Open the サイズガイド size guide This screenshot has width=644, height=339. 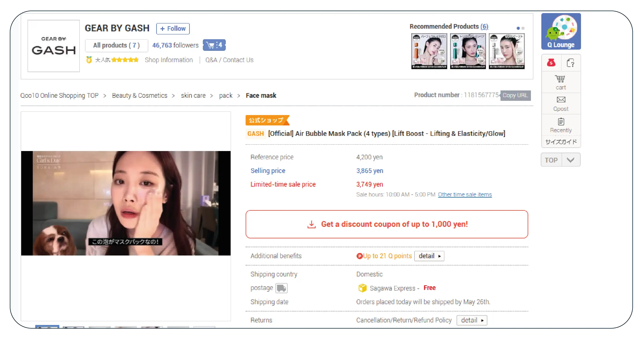coord(561,142)
